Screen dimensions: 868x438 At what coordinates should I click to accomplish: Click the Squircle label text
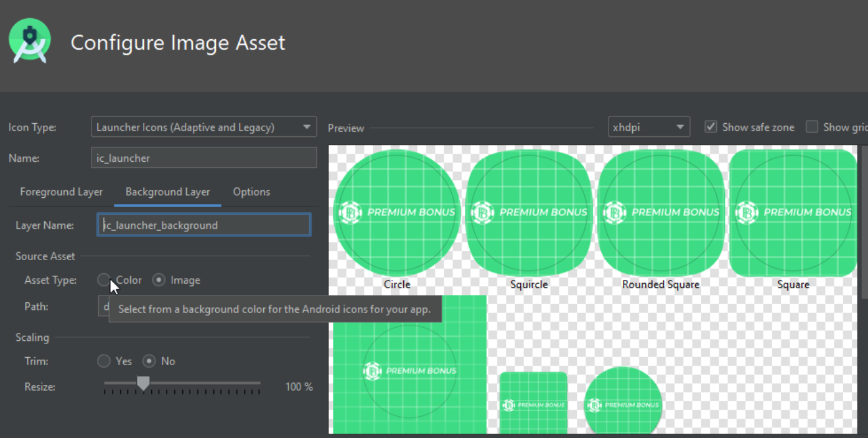[x=529, y=284]
